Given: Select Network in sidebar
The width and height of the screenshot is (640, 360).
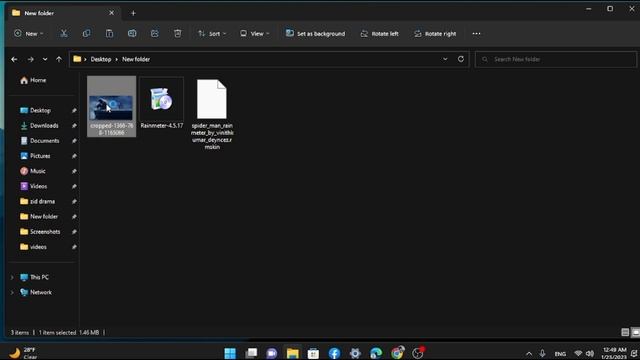Looking at the screenshot, I should tap(40, 292).
